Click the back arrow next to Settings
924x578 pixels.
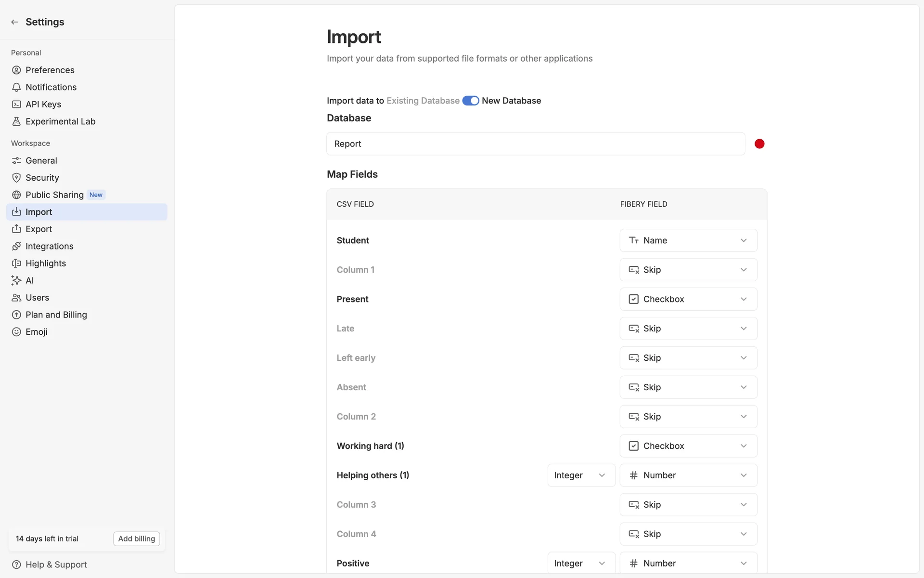(14, 22)
